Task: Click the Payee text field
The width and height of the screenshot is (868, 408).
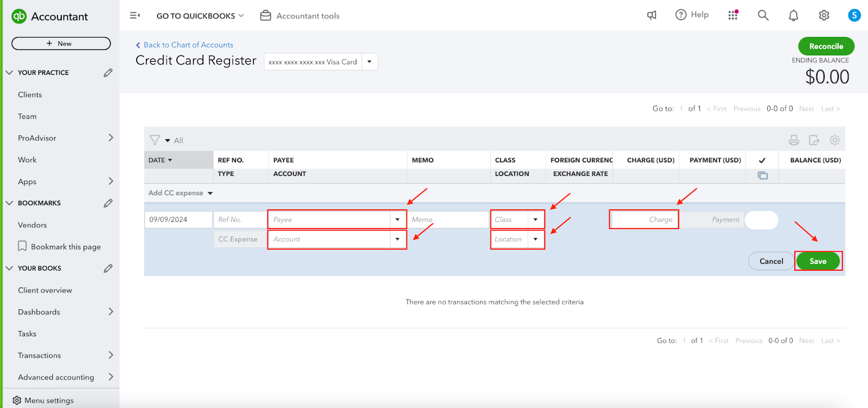Action: 330,220
